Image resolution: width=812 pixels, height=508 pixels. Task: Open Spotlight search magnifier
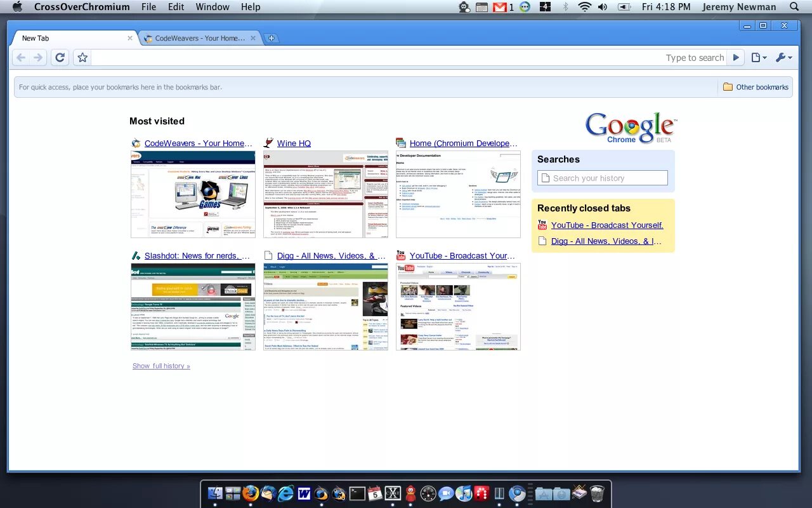click(x=794, y=7)
